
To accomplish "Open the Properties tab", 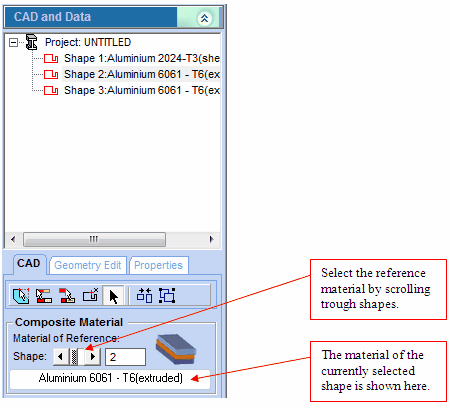I will pos(158,265).
